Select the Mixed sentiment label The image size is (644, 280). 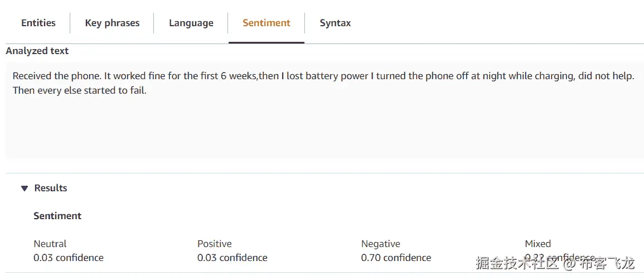[538, 244]
